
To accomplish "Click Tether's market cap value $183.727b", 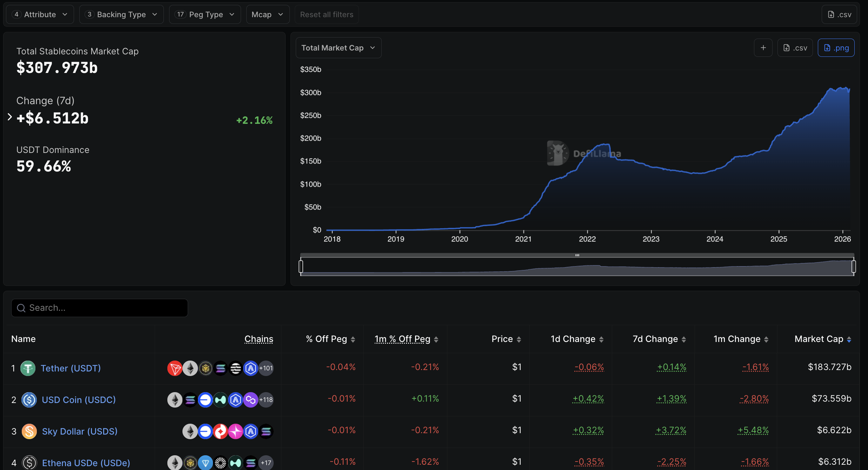I will click(830, 367).
